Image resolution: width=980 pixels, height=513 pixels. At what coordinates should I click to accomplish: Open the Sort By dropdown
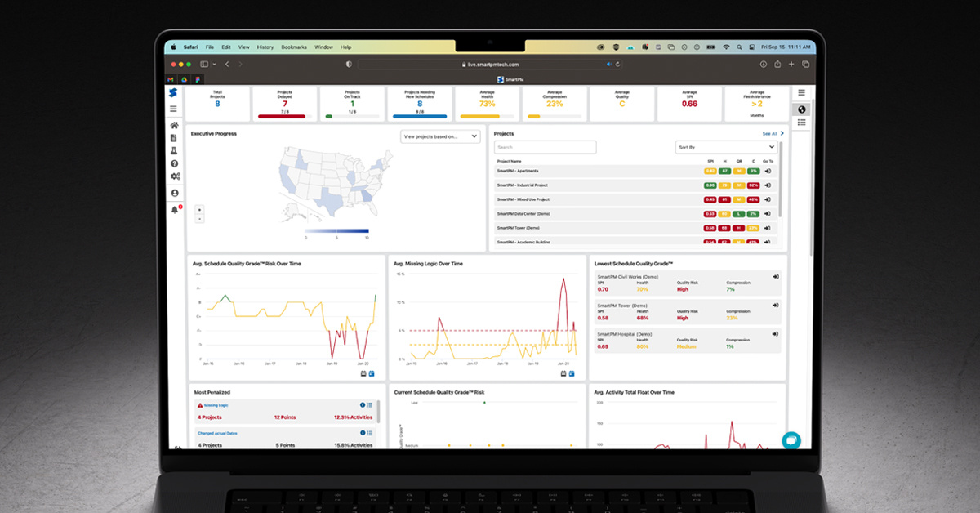coord(727,146)
